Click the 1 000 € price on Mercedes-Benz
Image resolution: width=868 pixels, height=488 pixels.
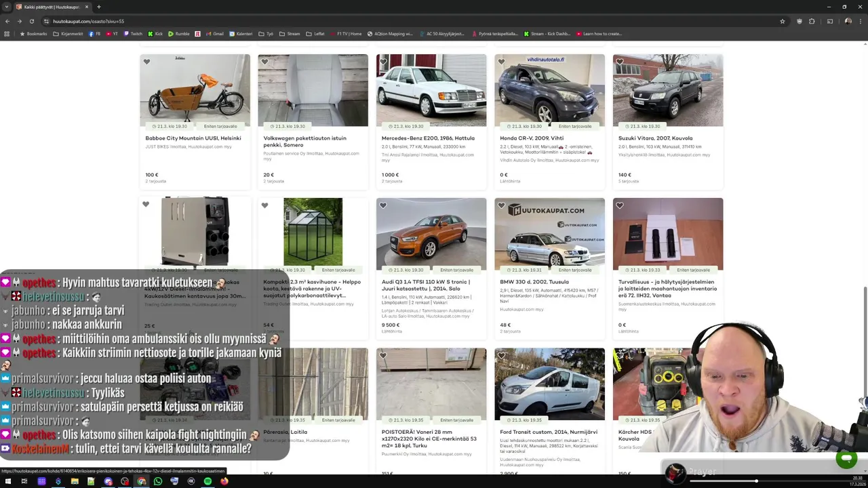pos(390,175)
